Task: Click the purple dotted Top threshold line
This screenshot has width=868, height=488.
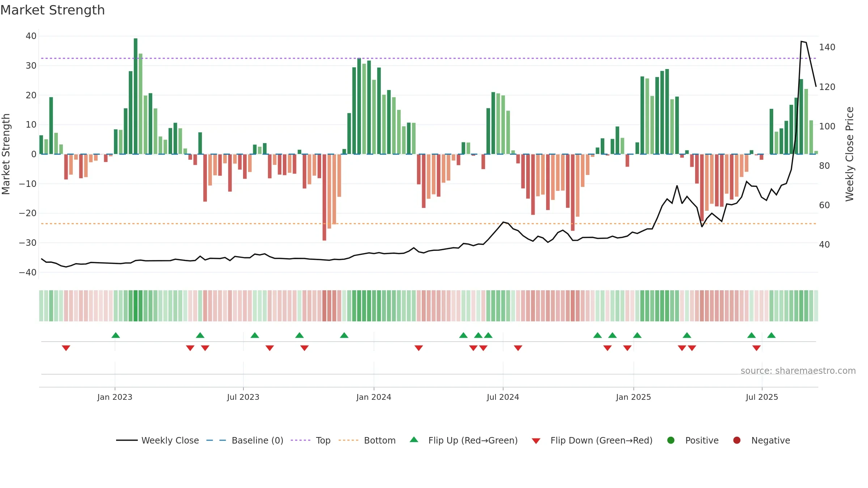Action: point(429,58)
